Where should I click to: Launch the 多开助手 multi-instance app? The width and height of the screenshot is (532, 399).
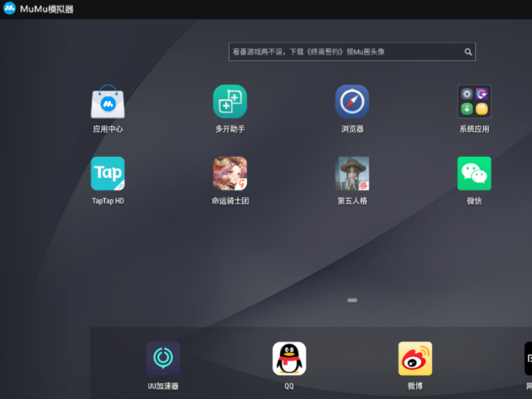230,101
